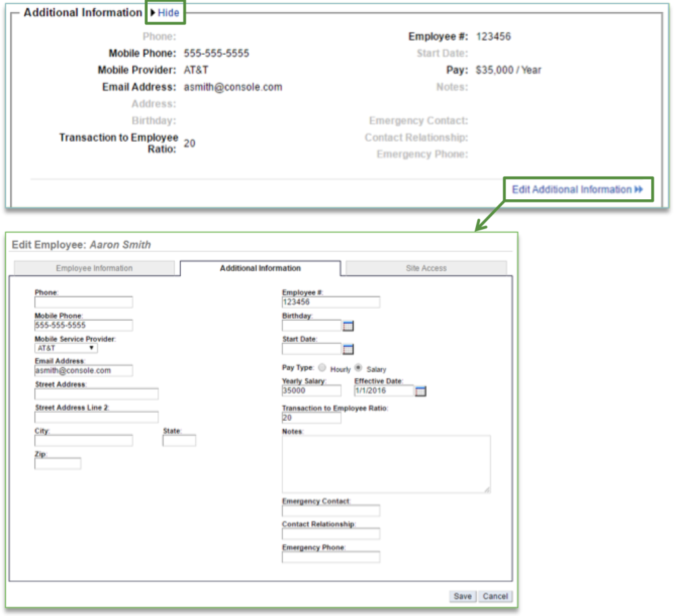Click the Save button
675x616 pixels.
click(463, 596)
